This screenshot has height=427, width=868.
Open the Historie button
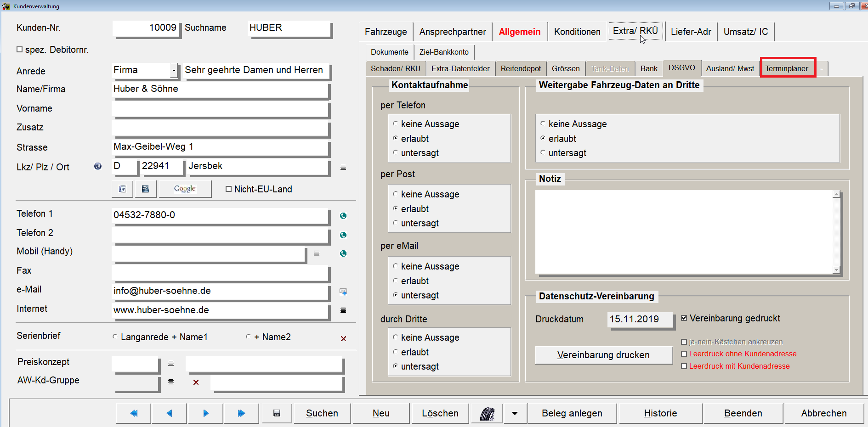pos(660,413)
